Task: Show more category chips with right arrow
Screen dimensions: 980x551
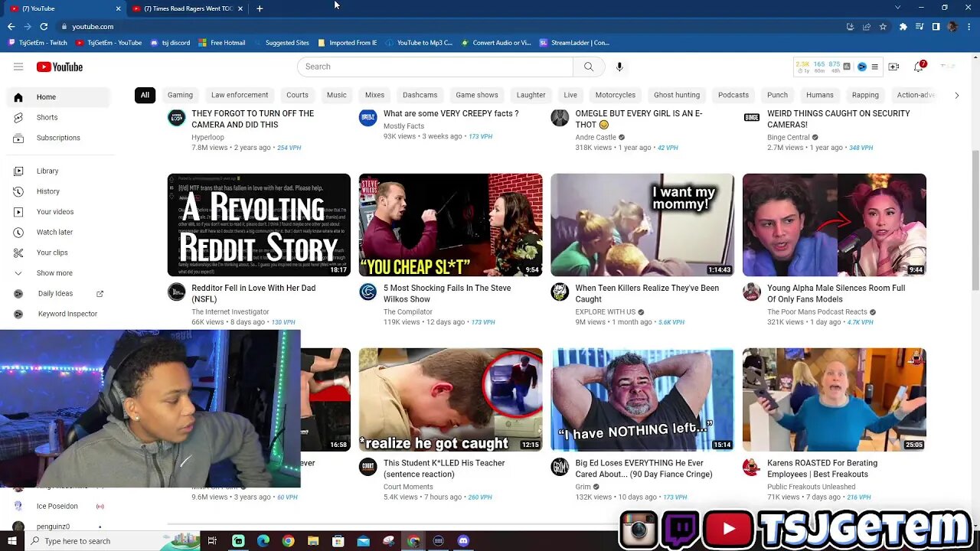Action: pos(956,95)
